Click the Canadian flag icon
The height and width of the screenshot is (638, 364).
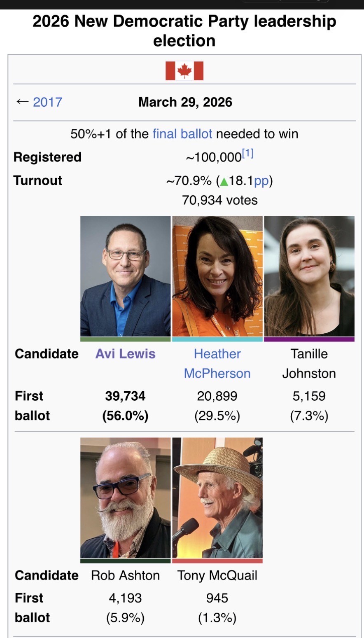(x=184, y=71)
